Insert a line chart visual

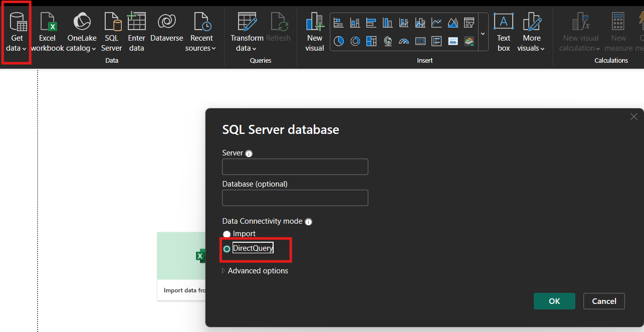pos(437,23)
